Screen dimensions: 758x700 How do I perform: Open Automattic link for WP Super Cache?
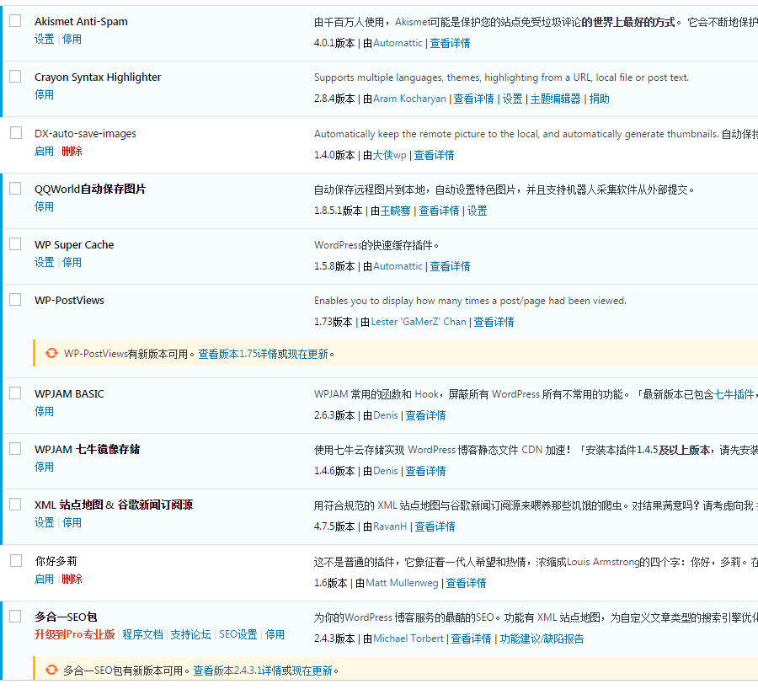(x=398, y=266)
